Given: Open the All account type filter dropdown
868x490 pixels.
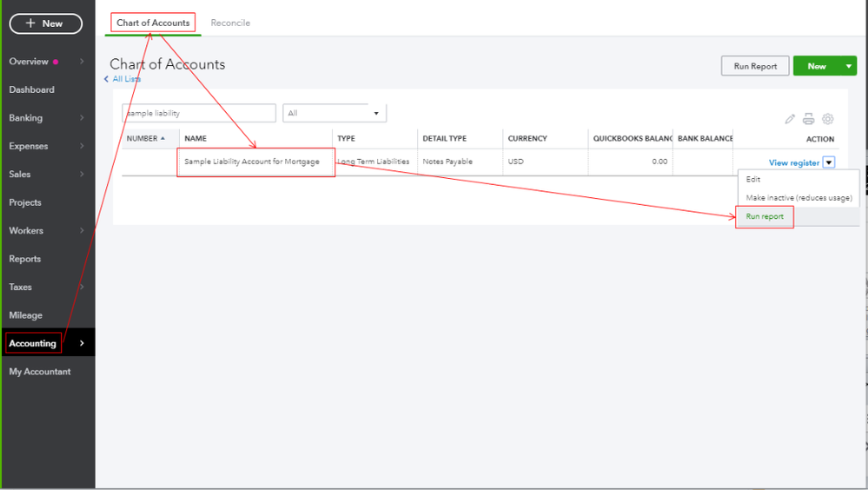Looking at the screenshot, I should point(335,113).
